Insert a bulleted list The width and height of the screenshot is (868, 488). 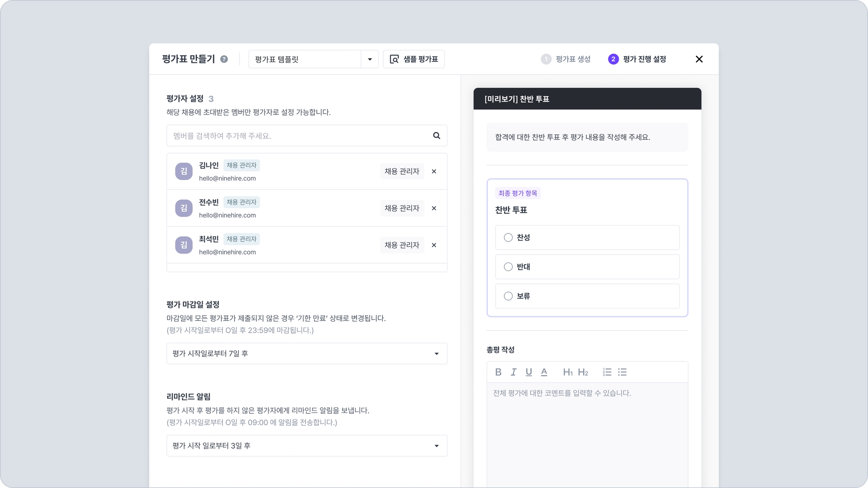point(622,372)
